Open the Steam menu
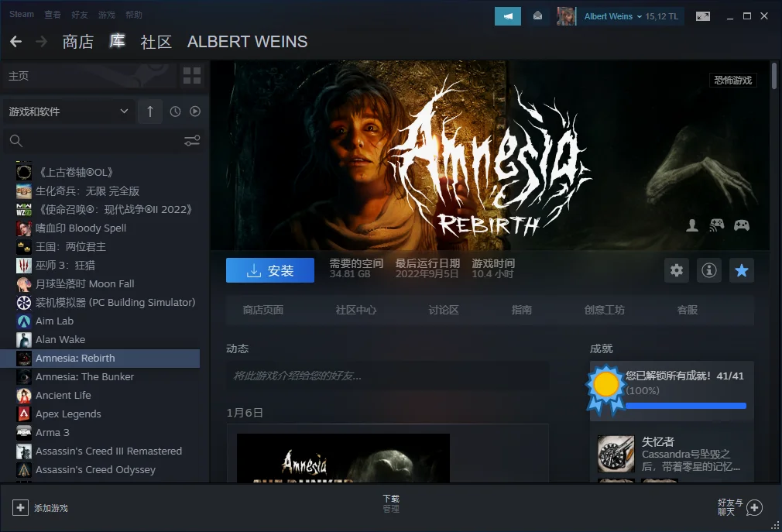The height and width of the screenshot is (532, 782). click(22, 14)
